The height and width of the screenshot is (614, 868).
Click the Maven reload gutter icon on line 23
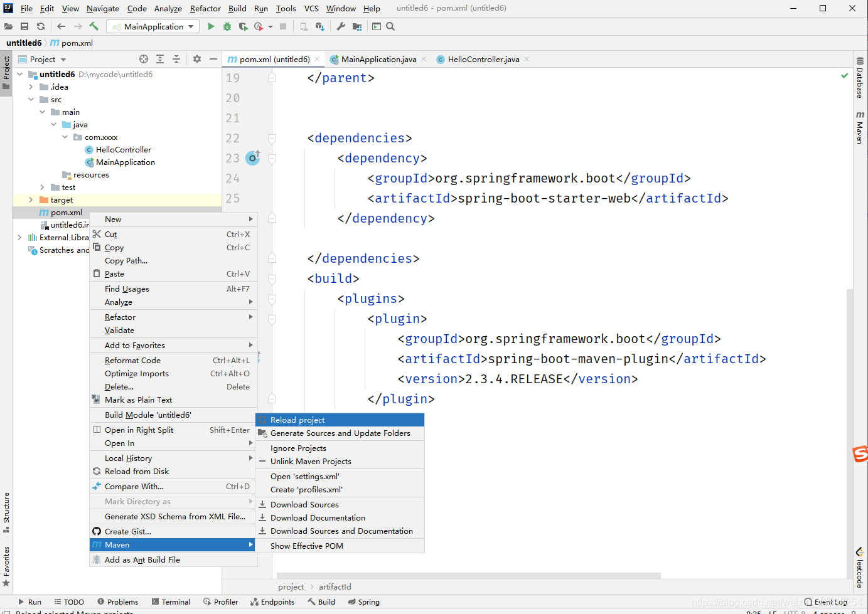[x=253, y=157]
